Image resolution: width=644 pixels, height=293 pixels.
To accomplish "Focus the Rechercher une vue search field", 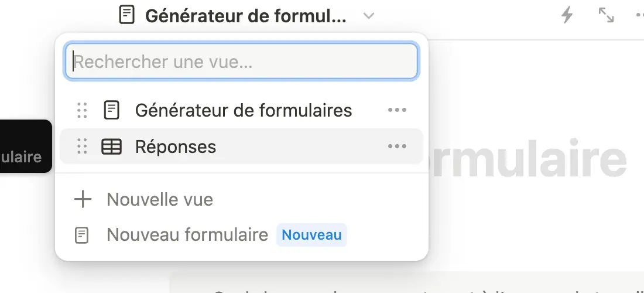I will (241, 62).
